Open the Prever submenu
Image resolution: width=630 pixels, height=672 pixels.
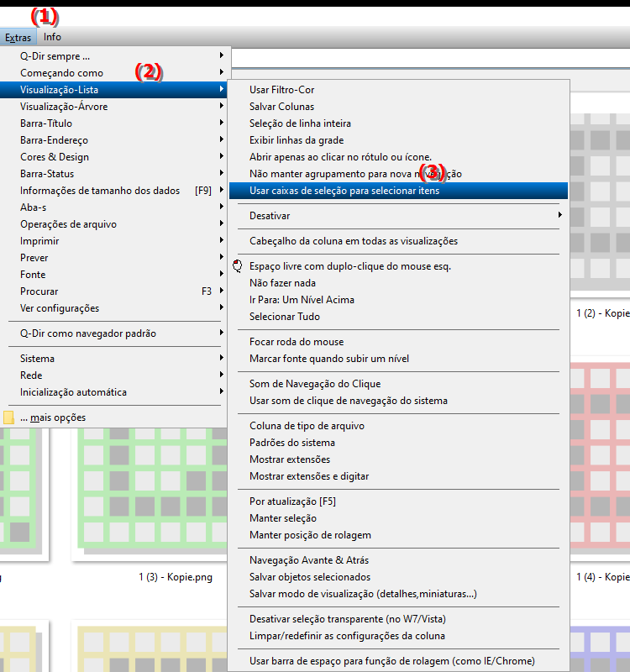pos(113,258)
